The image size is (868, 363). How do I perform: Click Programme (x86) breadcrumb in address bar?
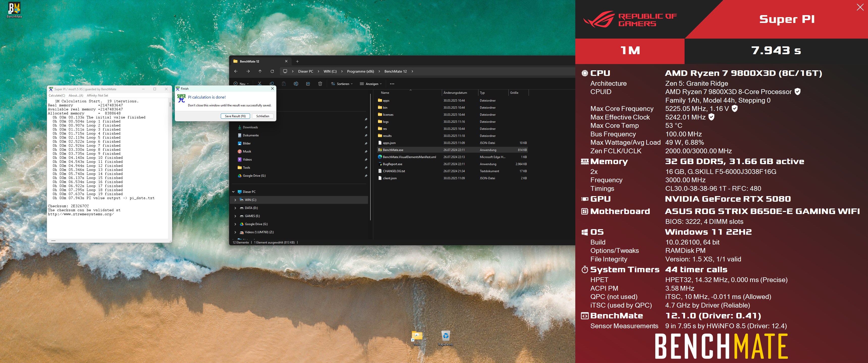coord(360,71)
